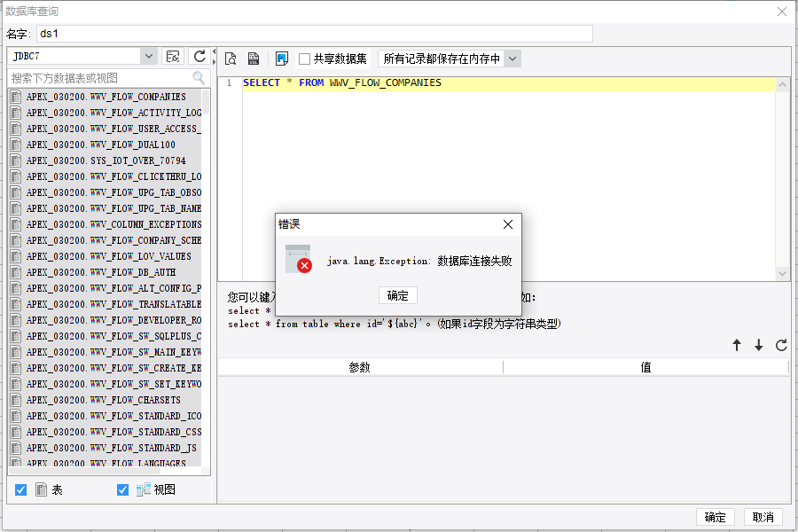Select APEX_030200.WWV_FLOW_ALT_CONFIG_P table

105,288
